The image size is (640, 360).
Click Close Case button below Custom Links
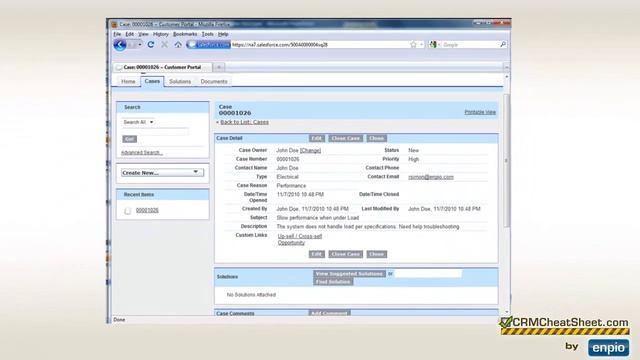[x=345, y=254]
